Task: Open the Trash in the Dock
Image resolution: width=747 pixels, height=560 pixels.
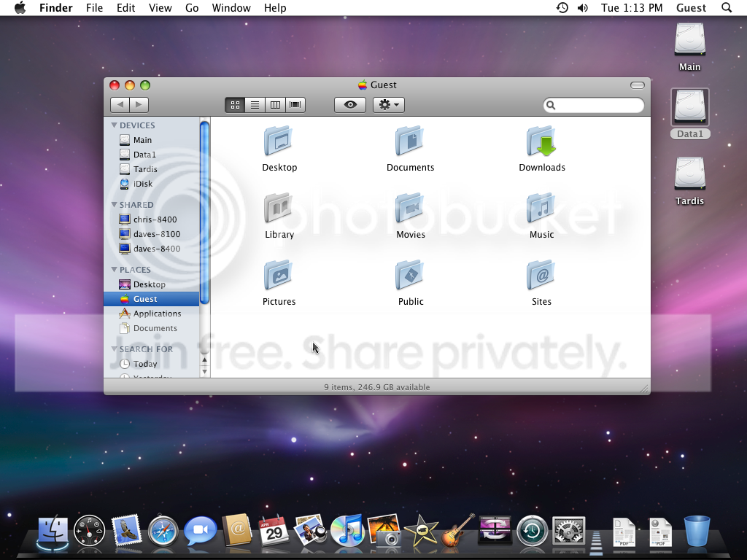Action: (x=697, y=531)
